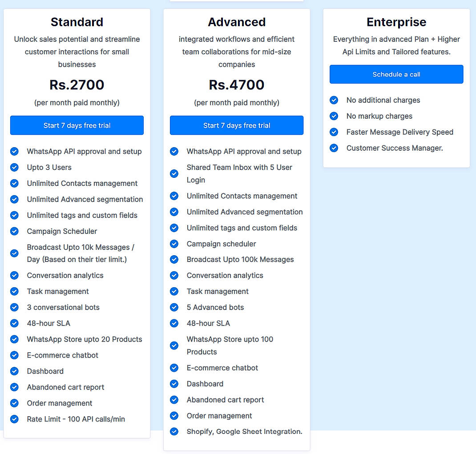Select the Rate Limit 100 API calls/min check icon
Image resolution: width=476 pixels, height=454 pixels.
pyautogui.click(x=14, y=419)
